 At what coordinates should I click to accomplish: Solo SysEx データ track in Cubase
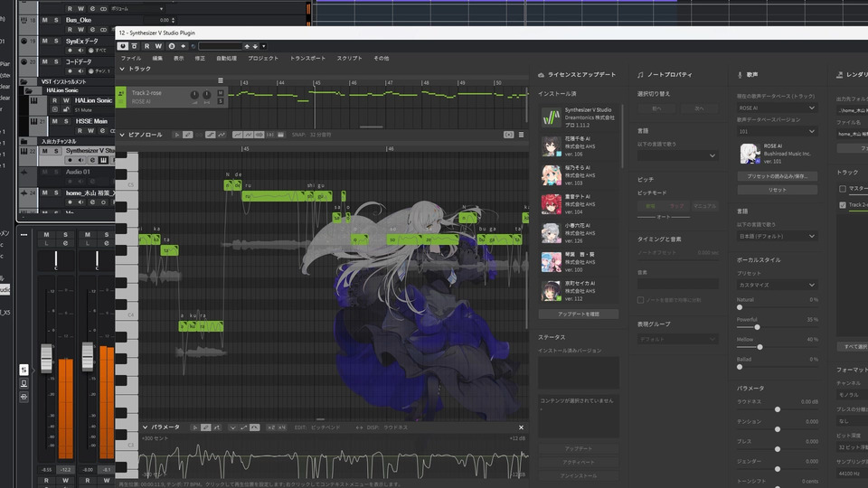[56, 41]
